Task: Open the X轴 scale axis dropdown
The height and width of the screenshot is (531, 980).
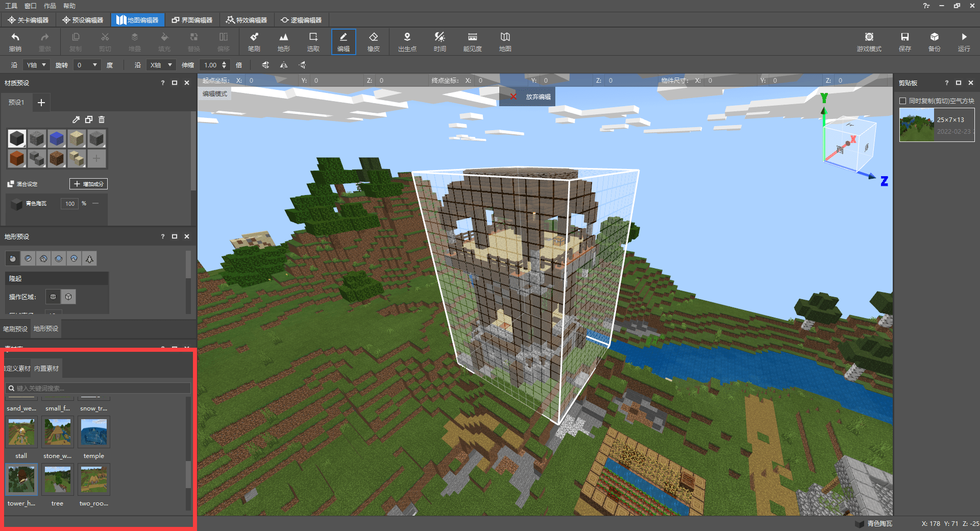Action: pyautogui.click(x=161, y=65)
